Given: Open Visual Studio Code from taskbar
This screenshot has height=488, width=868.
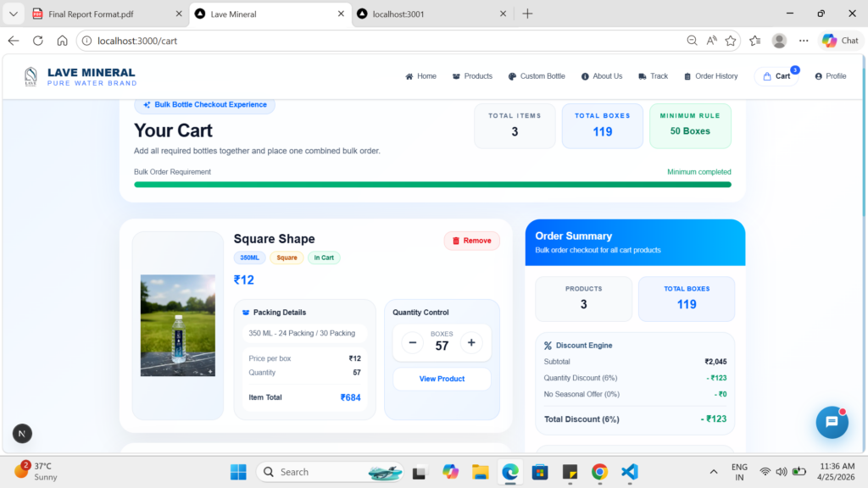Looking at the screenshot, I should pos(630,472).
